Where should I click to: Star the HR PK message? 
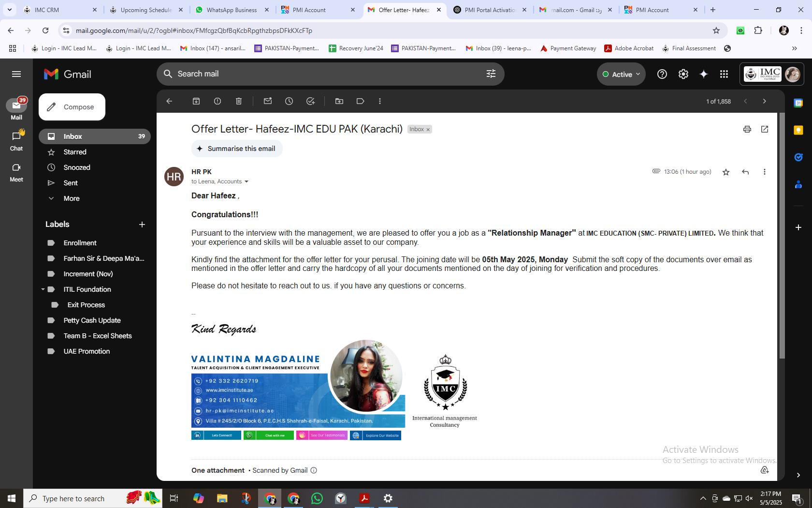(x=726, y=172)
